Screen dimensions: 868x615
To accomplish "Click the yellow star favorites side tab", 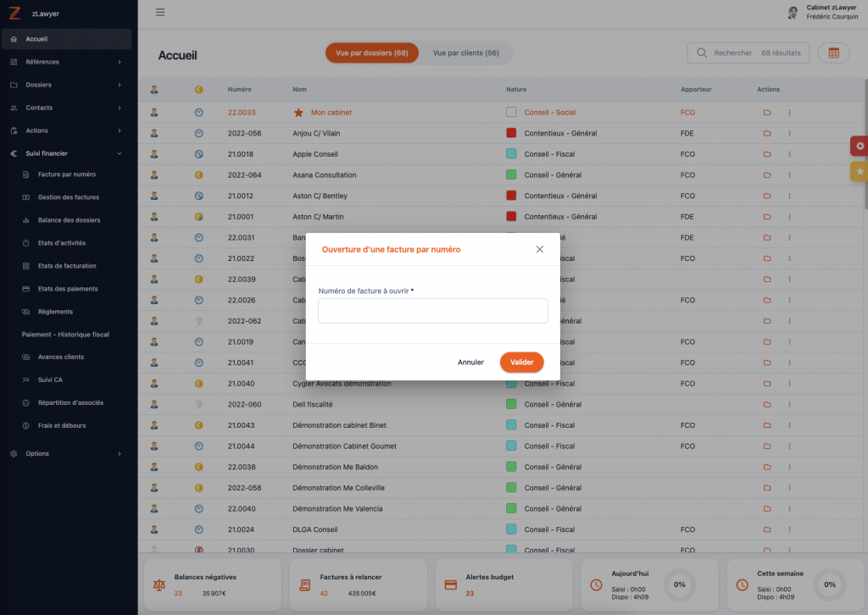I will (860, 171).
